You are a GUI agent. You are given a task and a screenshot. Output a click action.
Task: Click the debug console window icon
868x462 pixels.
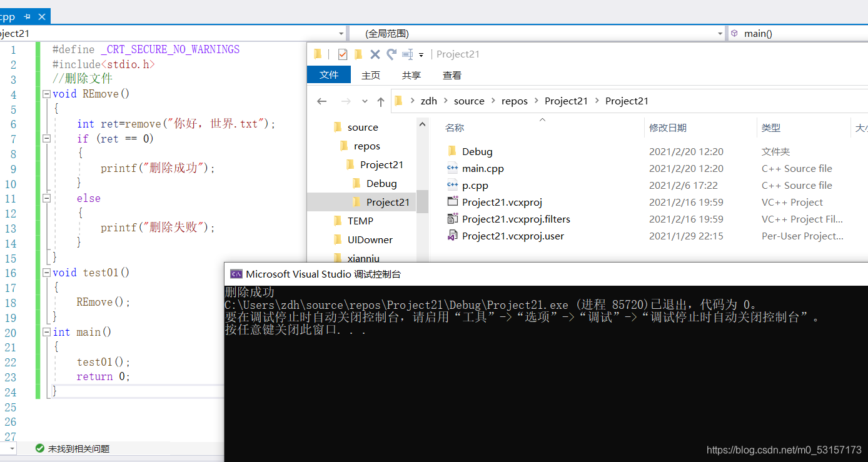[236, 274]
